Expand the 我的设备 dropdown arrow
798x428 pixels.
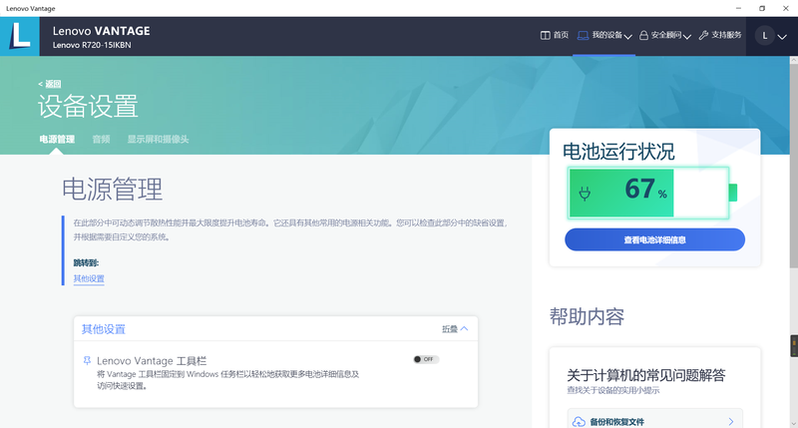(x=629, y=37)
